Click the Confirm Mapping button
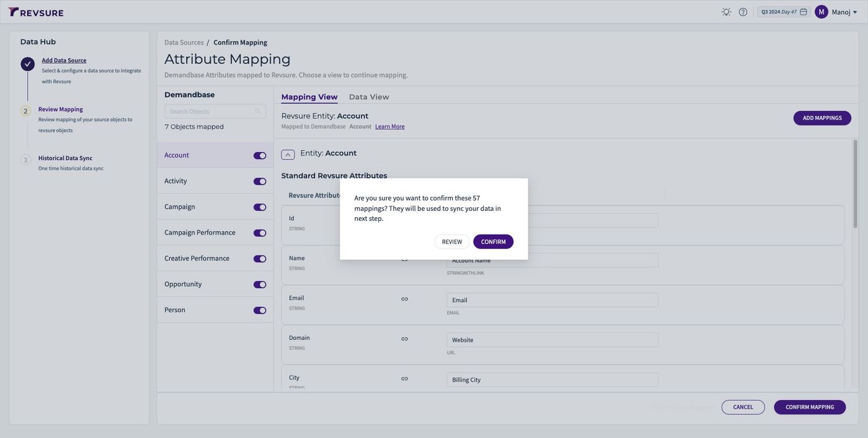Screen dimensions: 868x438 click(x=810, y=407)
